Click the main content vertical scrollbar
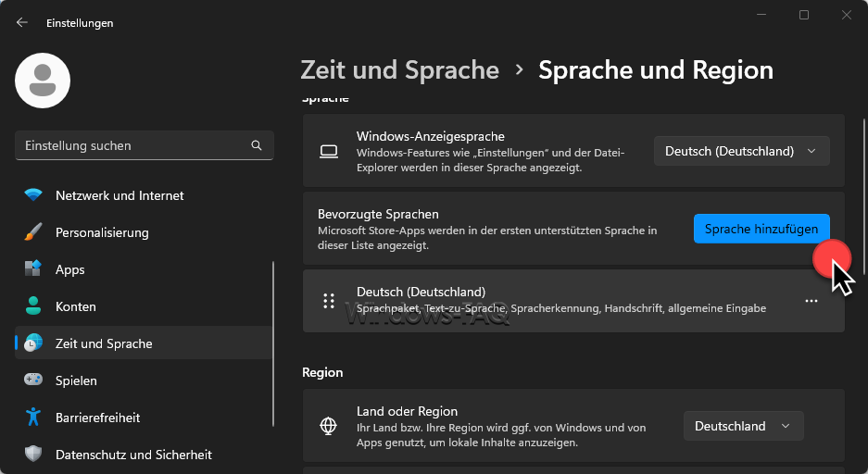This screenshot has width=868, height=474. tap(864, 196)
